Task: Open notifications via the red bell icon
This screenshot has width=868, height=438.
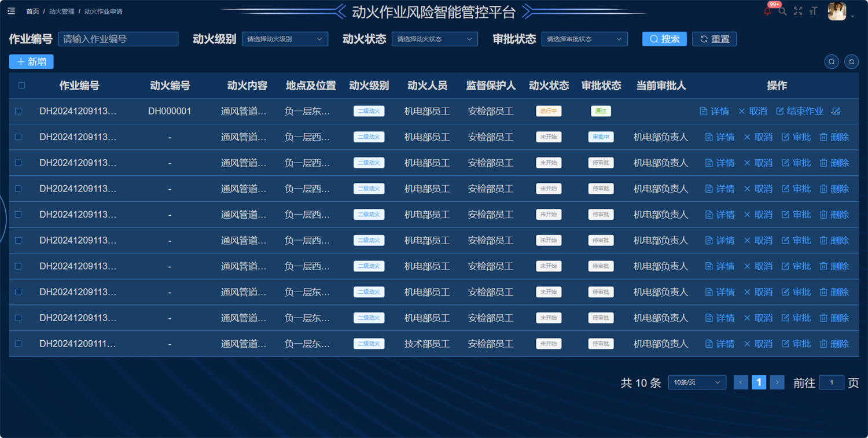Action: [x=767, y=11]
